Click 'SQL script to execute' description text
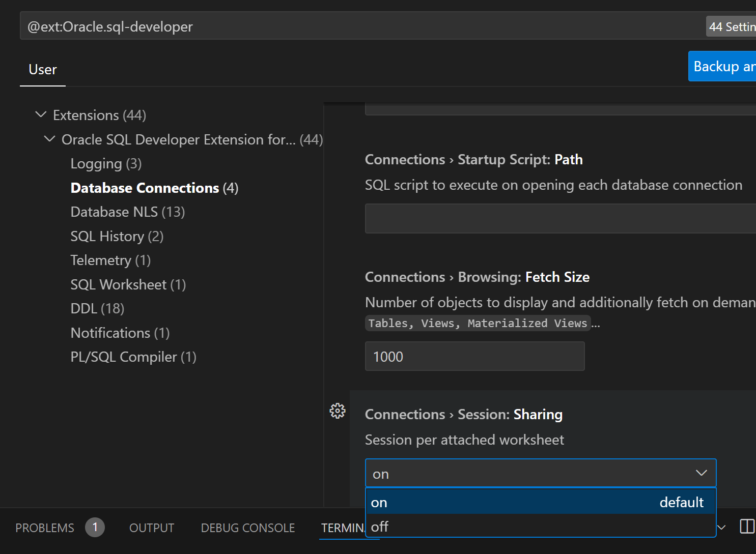The image size is (756, 554). (x=553, y=185)
